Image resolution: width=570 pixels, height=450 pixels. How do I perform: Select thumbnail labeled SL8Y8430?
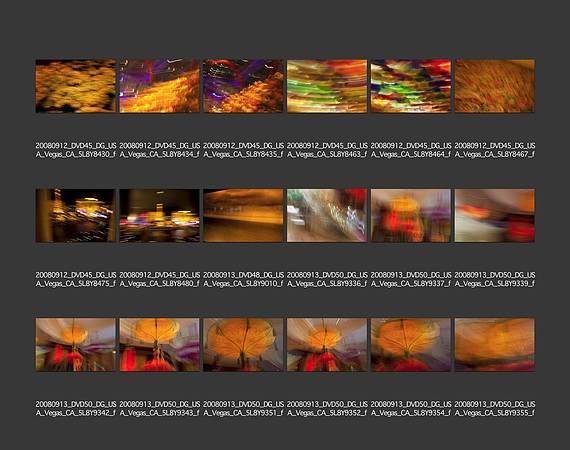pos(76,86)
